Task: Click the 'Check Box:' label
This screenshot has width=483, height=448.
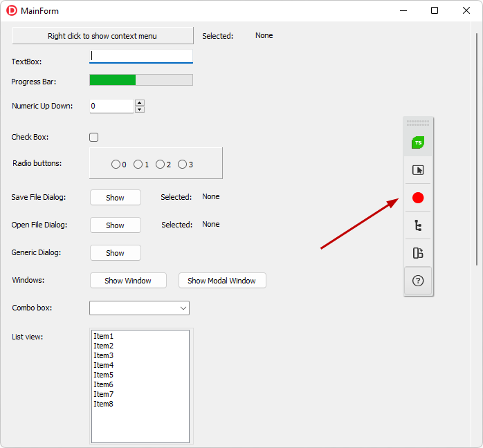Action: (x=30, y=137)
